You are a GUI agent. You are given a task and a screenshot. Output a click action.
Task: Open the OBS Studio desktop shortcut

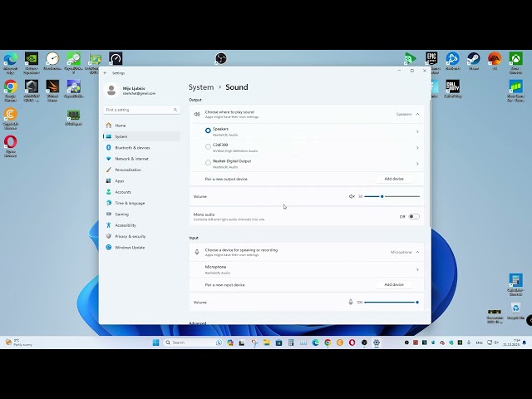(x=221, y=58)
